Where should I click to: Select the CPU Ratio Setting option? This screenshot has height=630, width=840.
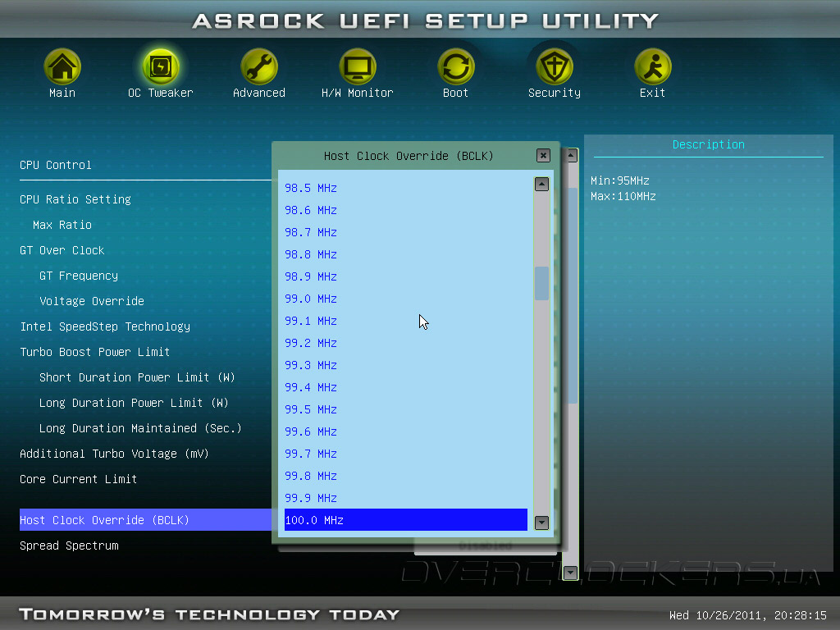pos(75,200)
